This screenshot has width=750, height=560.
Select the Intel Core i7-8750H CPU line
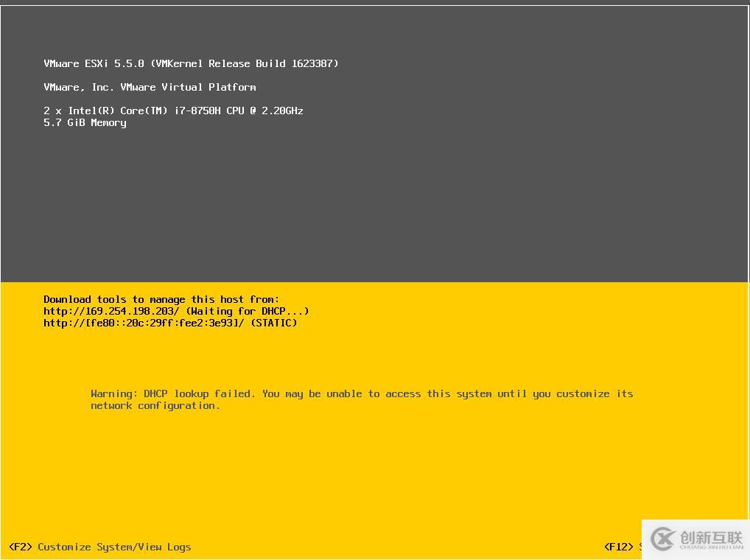pyautogui.click(x=173, y=111)
